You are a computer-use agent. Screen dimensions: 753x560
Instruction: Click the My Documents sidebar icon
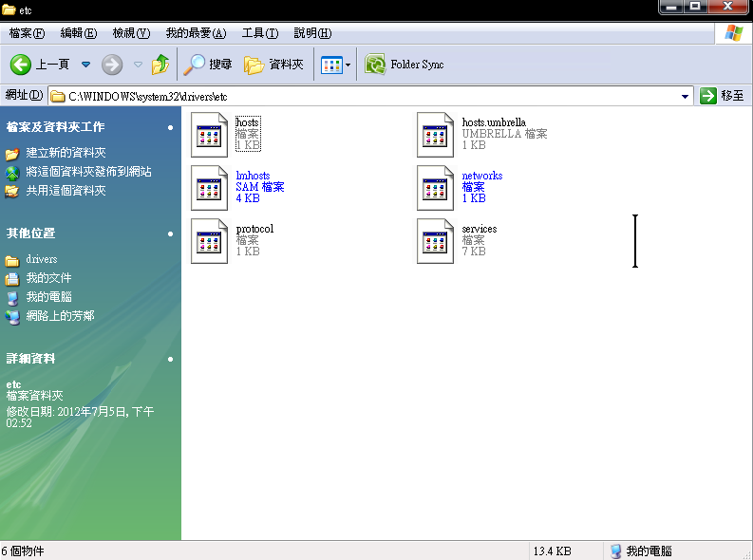(12, 279)
